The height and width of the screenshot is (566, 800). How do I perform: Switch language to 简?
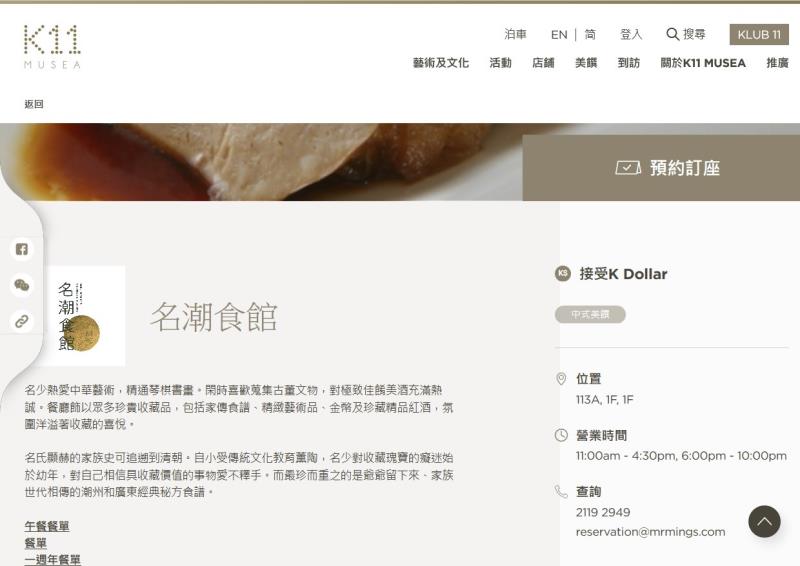coord(590,35)
